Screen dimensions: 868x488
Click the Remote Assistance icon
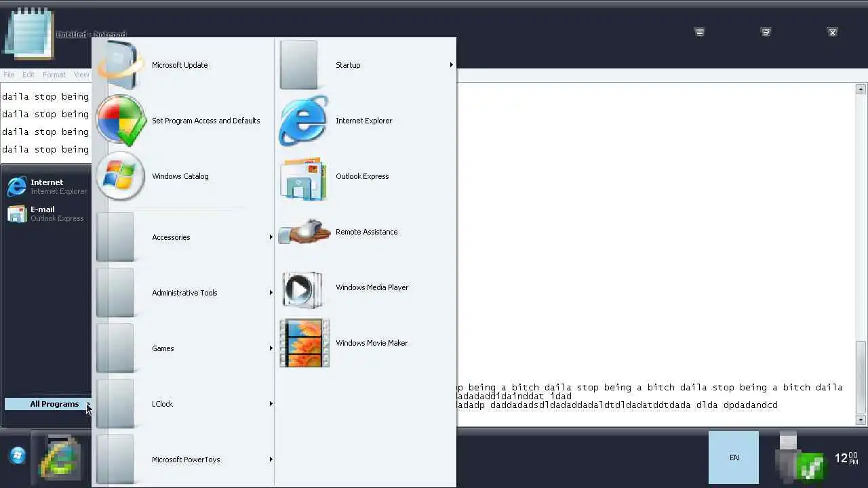pos(304,232)
